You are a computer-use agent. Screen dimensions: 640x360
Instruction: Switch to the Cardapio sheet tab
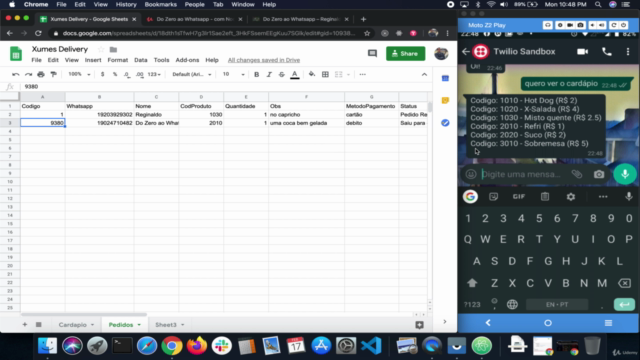point(73,325)
